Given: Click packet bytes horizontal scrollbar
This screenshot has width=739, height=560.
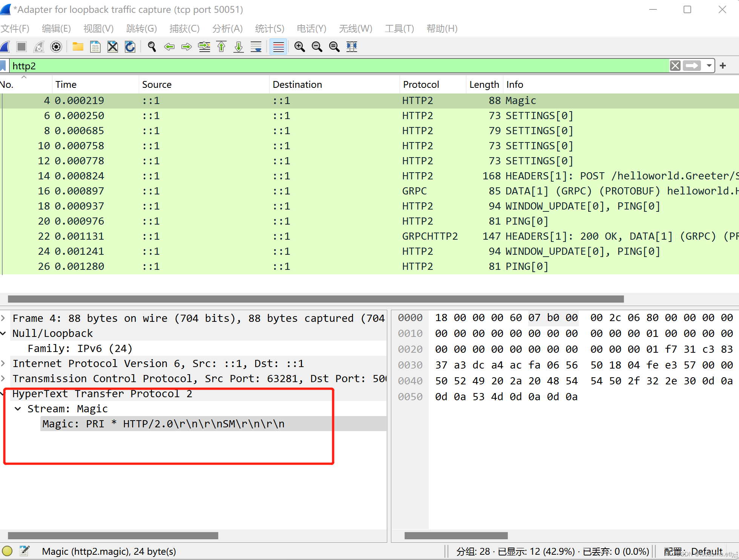Looking at the screenshot, I should coord(456,536).
